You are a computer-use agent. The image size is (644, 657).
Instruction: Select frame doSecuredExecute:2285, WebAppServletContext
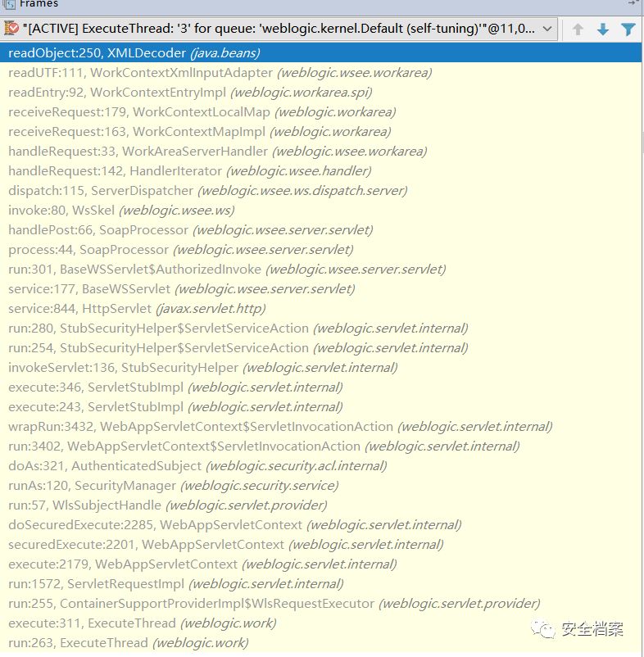click(321, 525)
